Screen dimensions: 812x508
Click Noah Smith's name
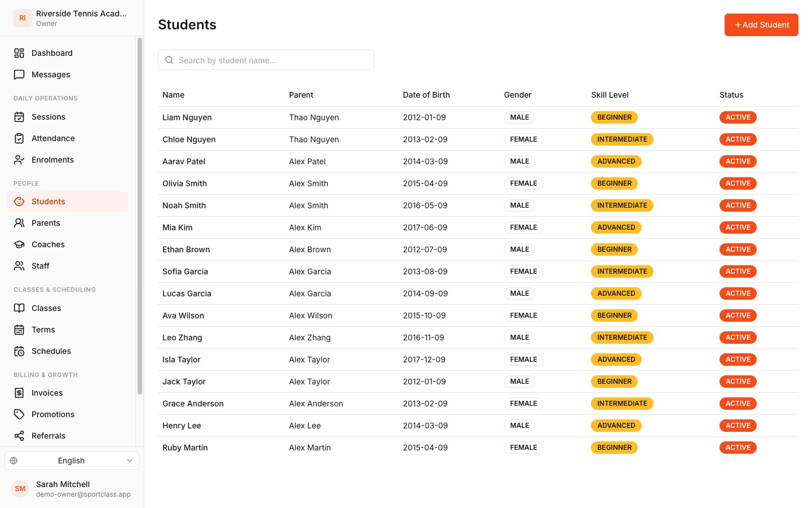coord(184,205)
